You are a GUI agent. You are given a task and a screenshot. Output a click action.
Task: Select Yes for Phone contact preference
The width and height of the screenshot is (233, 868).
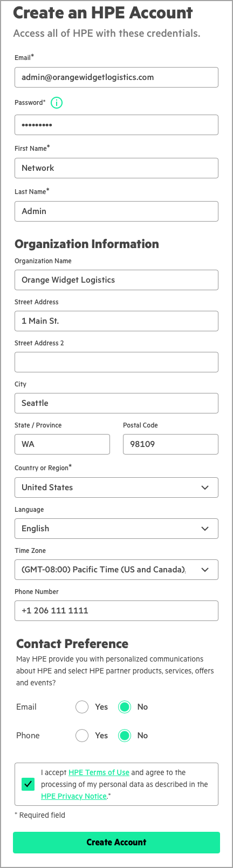(82, 736)
